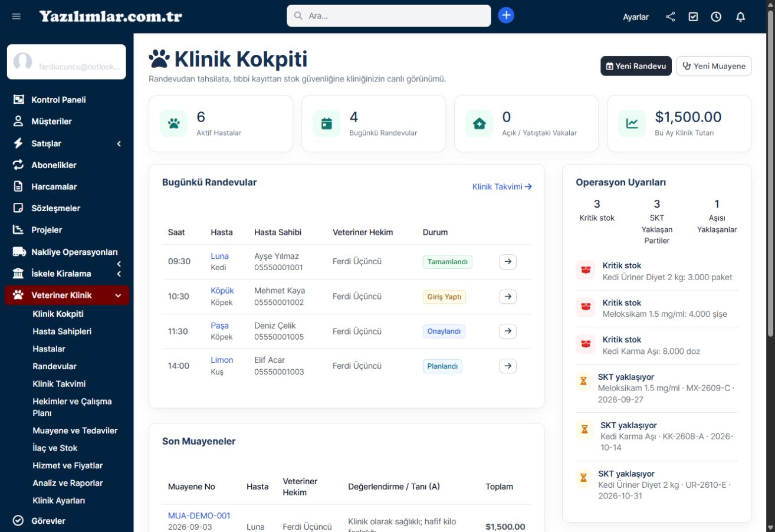Screen dimensions: 775x532
Task: Click the Yeni Muayene button
Action: [x=714, y=66]
